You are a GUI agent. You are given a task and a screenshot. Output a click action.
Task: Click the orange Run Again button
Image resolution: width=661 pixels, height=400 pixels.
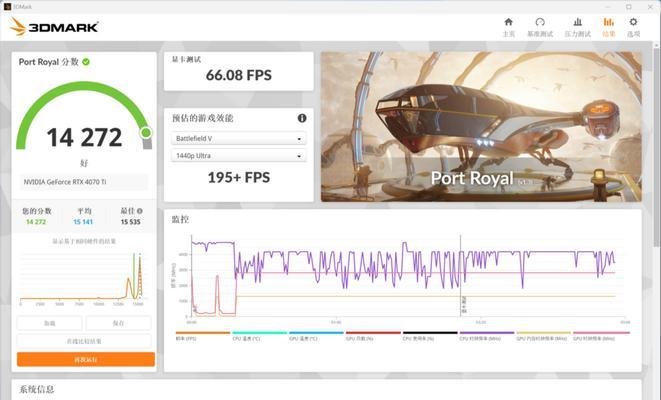pos(86,360)
